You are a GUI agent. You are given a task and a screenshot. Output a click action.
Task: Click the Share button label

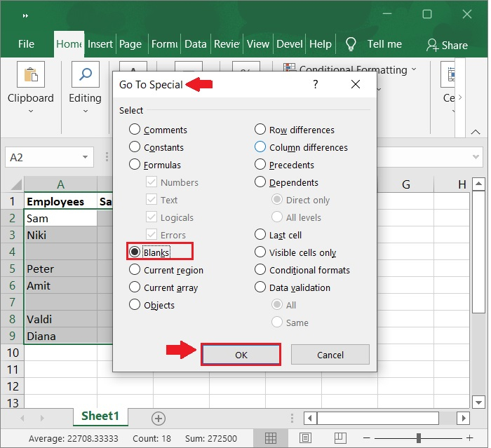pyautogui.click(x=455, y=46)
